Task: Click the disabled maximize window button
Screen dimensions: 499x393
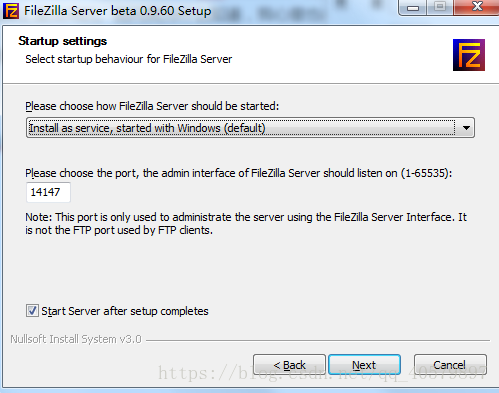Action: [x=440, y=7]
